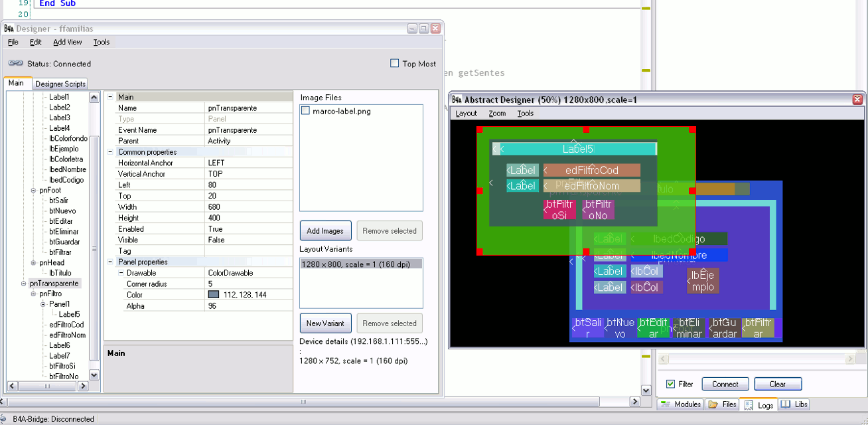Open the Designer Edit menu
The width and height of the screenshot is (868, 425).
tap(36, 42)
